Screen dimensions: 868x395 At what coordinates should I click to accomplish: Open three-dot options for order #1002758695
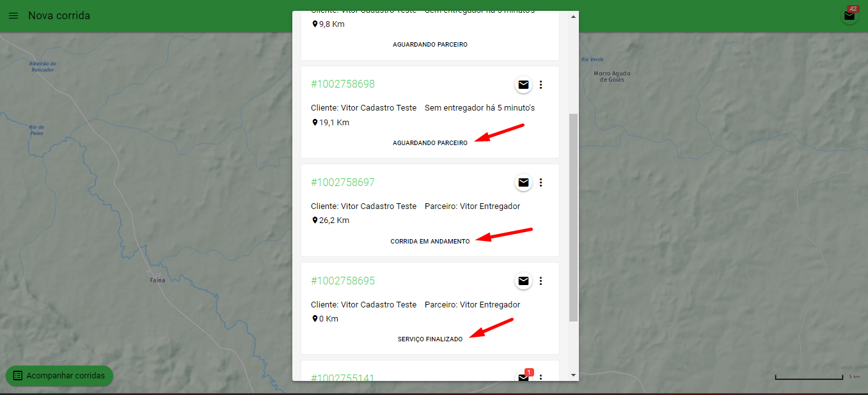[541, 281]
